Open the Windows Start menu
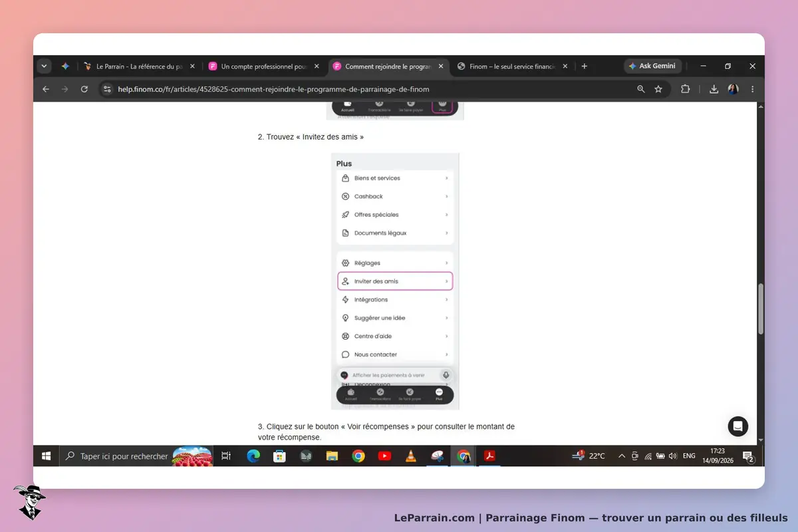Screen dimensions: 798x532 coord(47,456)
